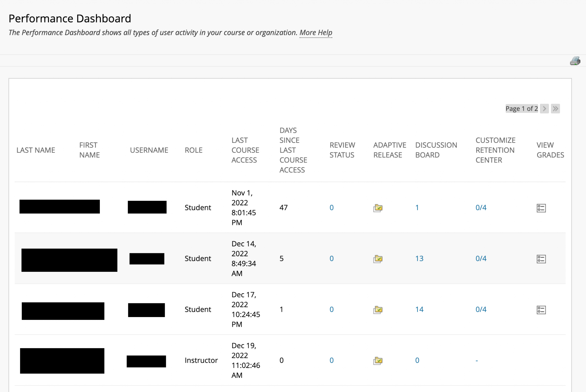Open Customize Retention Center 0/4 for third student
The image size is (586, 392).
click(x=481, y=309)
